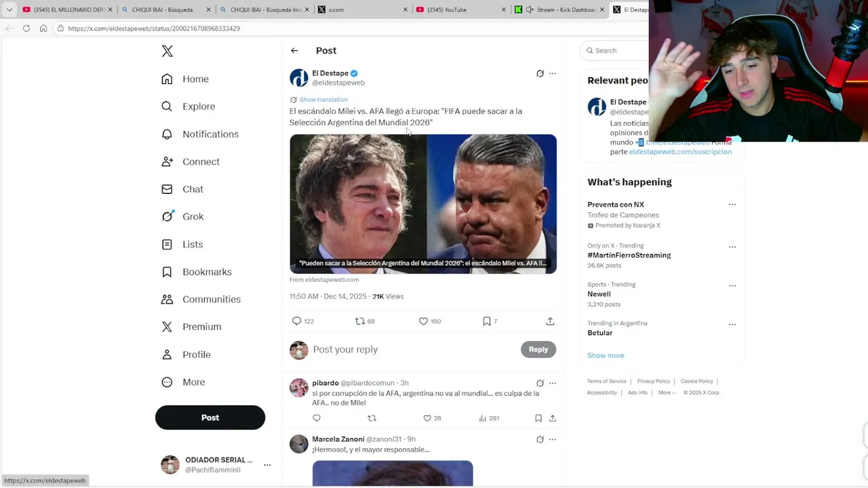
Task: Bookmark pibardo's comment
Action: pyautogui.click(x=538, y=418)
